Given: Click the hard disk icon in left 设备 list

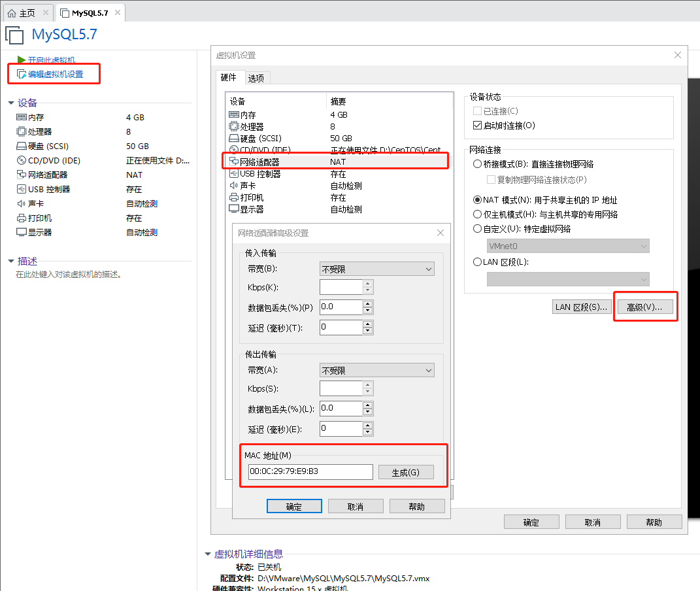Looking at the screenshot, I should click(x=21, y=146).
